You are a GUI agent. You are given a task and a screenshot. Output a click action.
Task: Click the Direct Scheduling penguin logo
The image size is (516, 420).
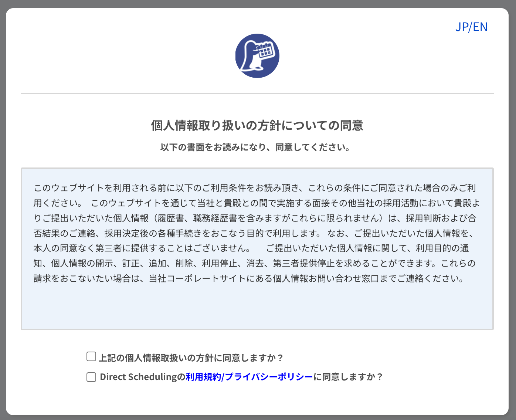[x=258, y=56]
